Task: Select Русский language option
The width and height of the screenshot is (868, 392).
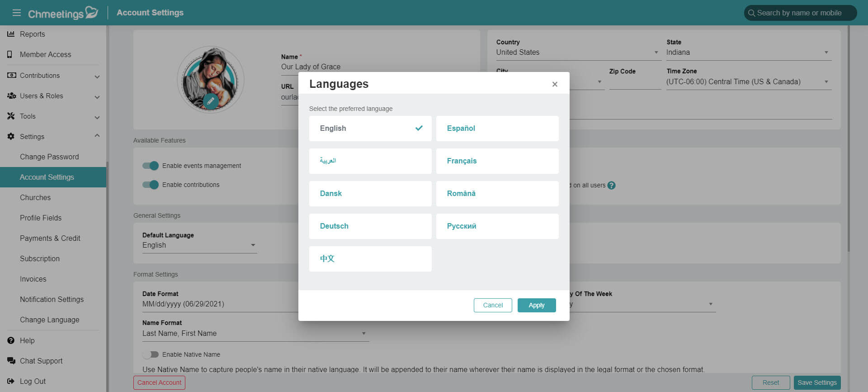Action: (497, 226)
